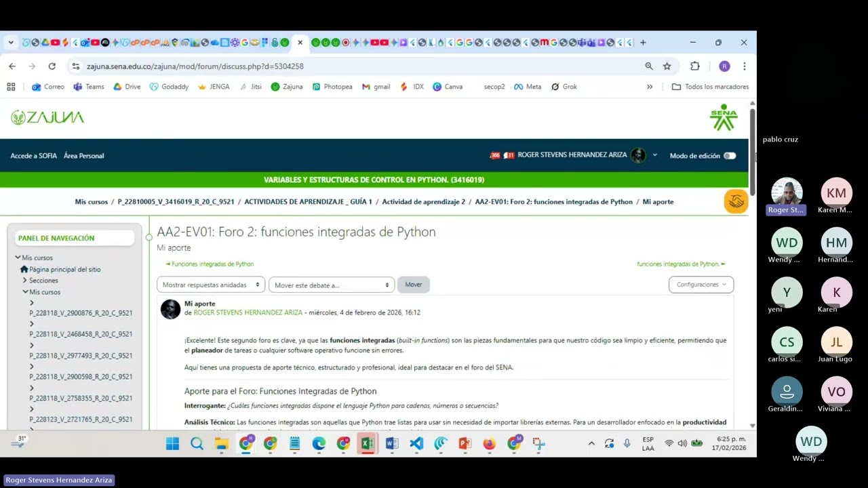This screenshot has width=868, height=488.
Task: Open Área Personal menu item
Action: pos(83,156)
